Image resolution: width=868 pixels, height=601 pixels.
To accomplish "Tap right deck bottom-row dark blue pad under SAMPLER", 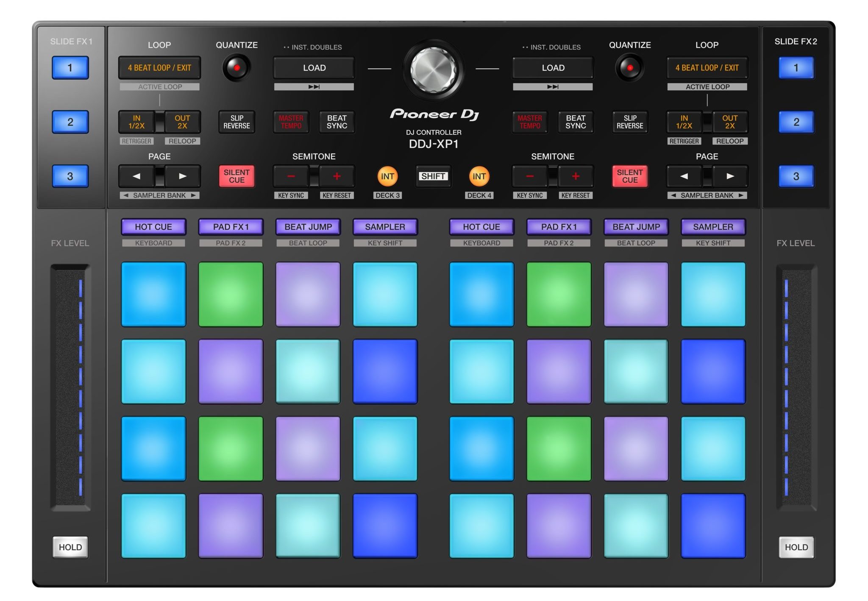I will click(713, 526).
